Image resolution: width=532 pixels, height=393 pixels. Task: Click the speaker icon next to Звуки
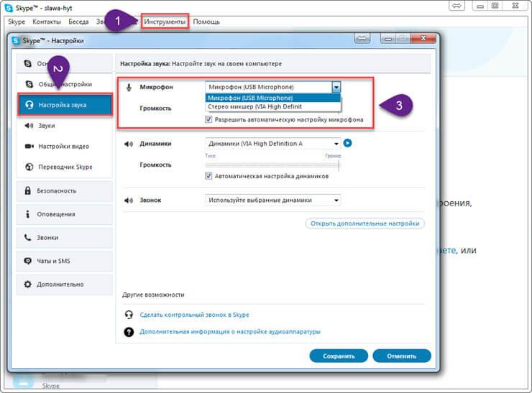29,126
